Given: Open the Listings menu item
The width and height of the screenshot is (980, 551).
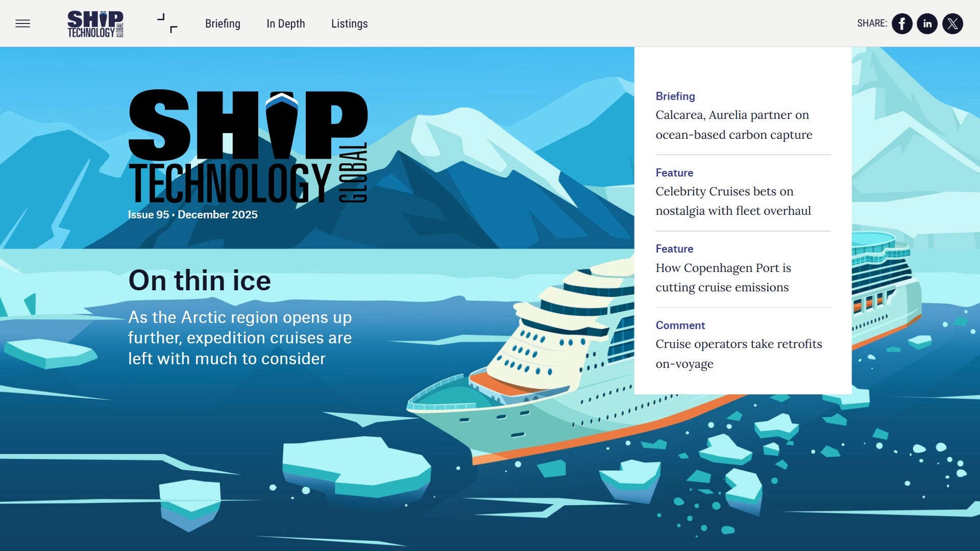Looking at the screenshot, I should pos(349,23).
